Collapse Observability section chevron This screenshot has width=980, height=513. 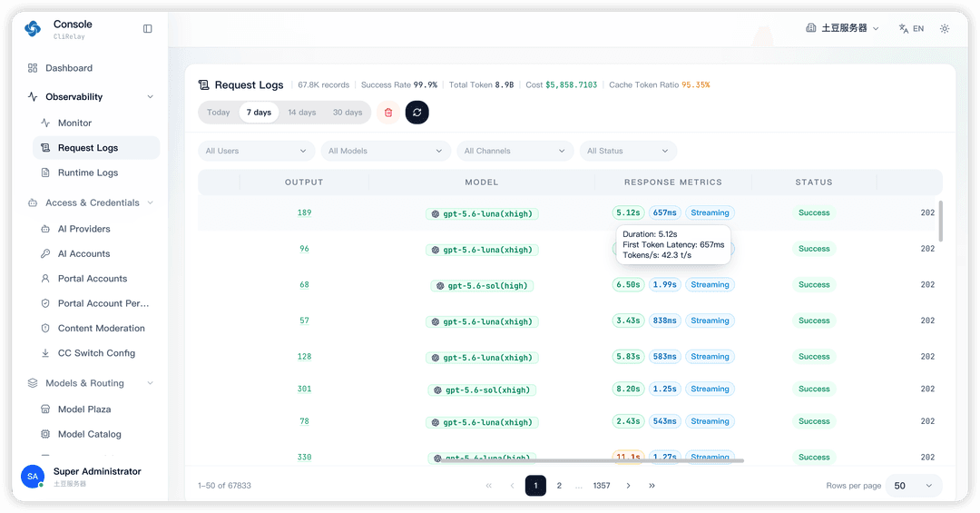[x=150, y=97]
